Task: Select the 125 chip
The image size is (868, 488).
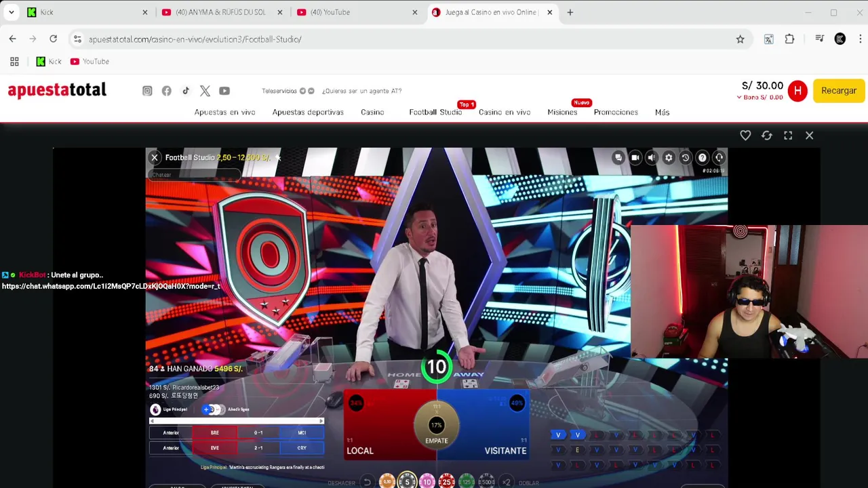Action: click(467, 482)
